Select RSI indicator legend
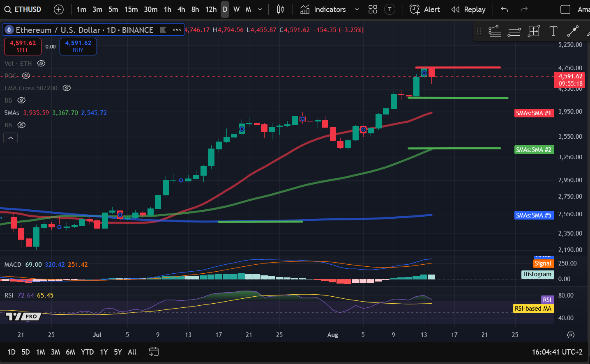This screenshot has width=590, height=364. 9,295
